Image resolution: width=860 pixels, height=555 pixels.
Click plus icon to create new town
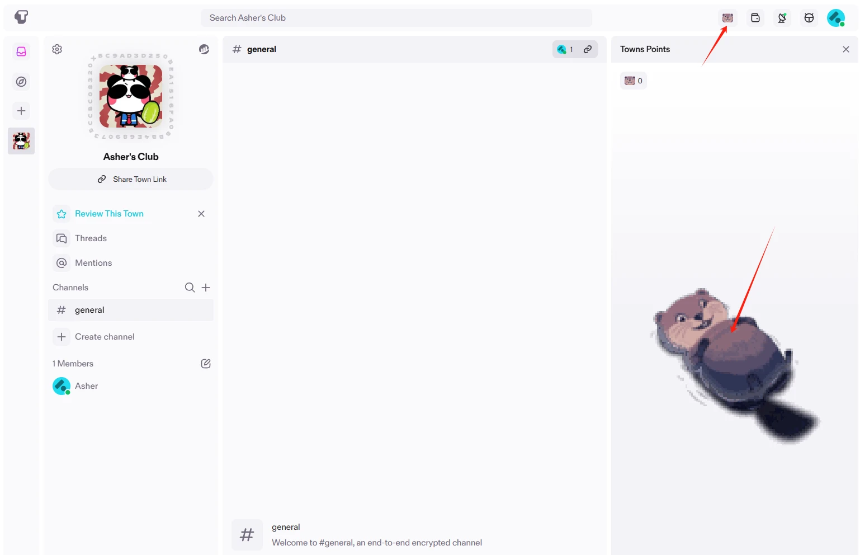pos(21,111)
